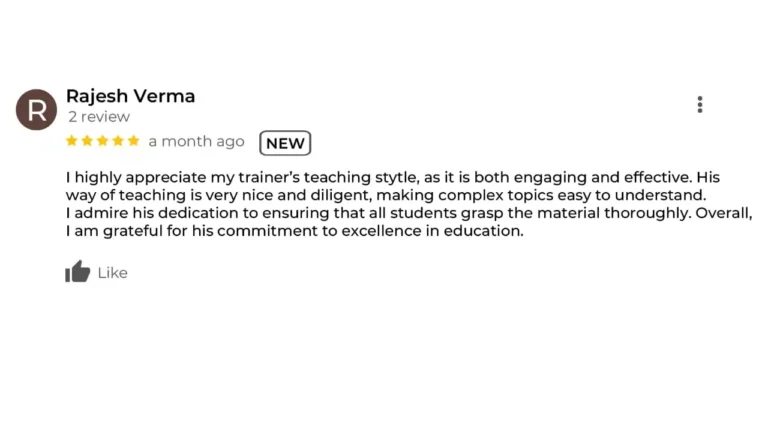View the reviewer's '2 review' count

tap(99, 117)
